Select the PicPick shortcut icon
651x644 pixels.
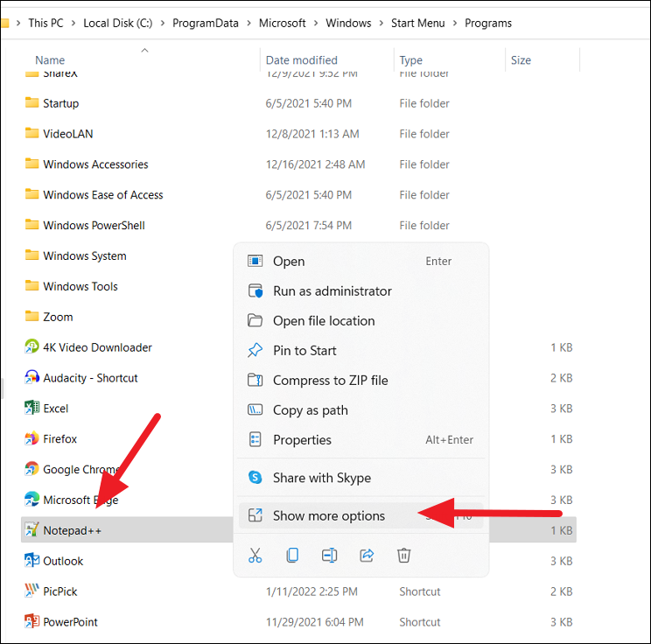(x=31, y=591)
